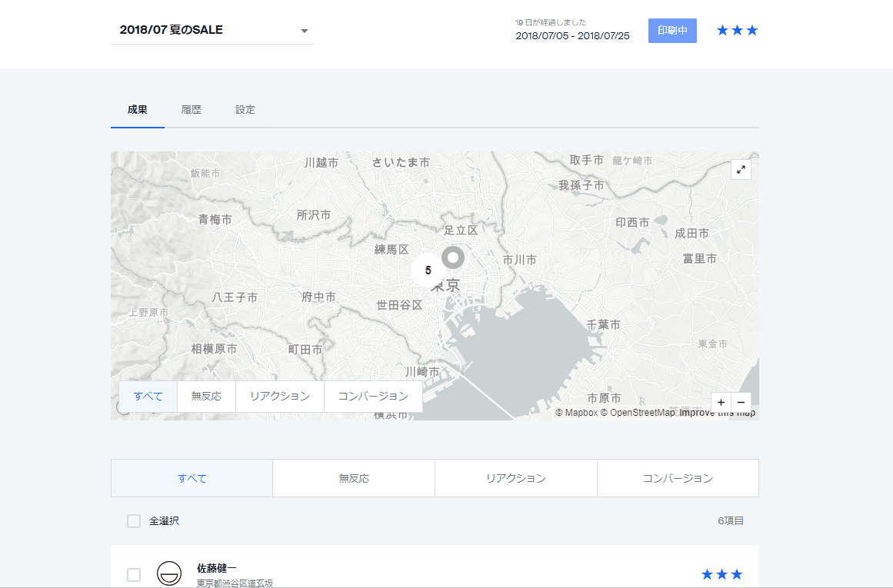Click the cluster marker showing 5
This screenshot has width=893, height=588.
click(x=428, y=271)
